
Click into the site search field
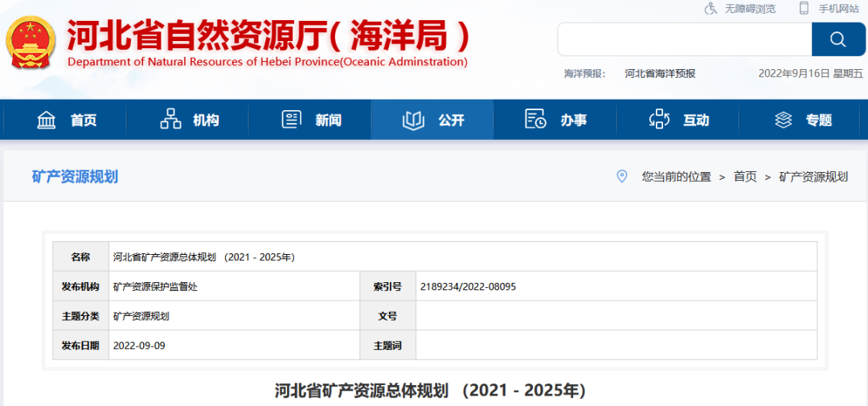684,39
